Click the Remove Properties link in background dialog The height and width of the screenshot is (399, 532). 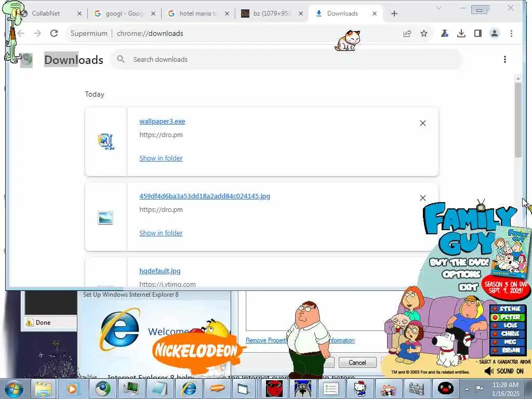267,340
